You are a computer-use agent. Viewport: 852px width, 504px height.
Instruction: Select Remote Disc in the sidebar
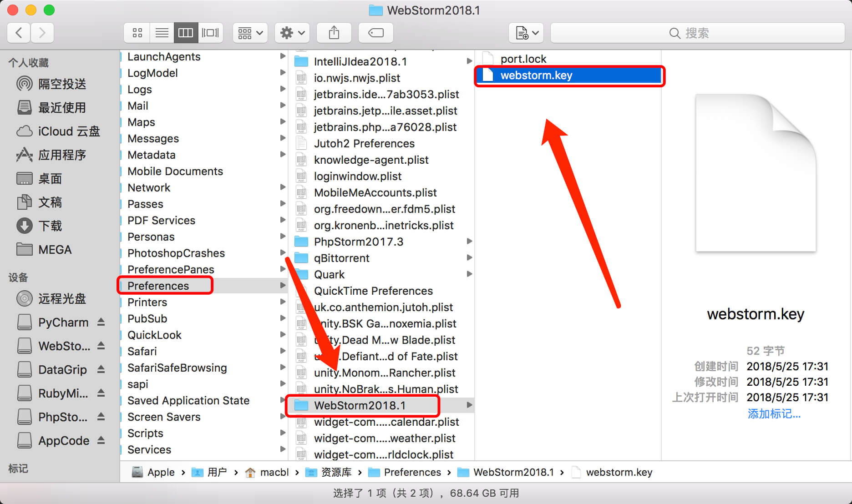point(51,299)
